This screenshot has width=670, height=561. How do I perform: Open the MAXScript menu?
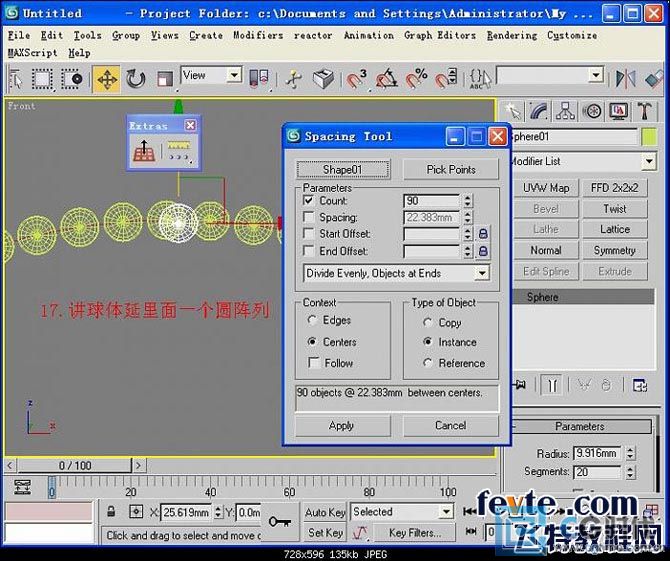tap(32, 53)
